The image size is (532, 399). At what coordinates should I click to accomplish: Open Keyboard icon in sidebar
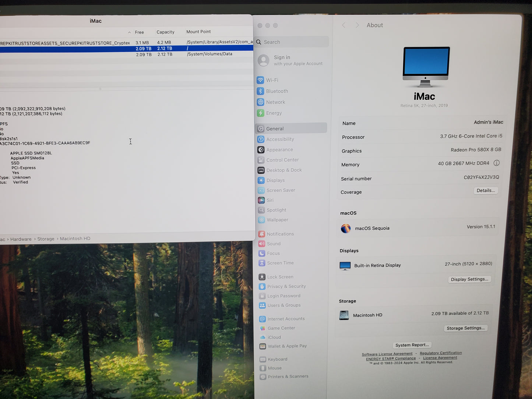tap(263, 359)
